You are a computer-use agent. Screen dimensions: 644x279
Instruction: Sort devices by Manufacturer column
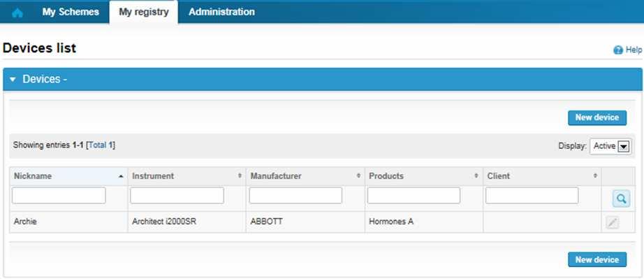click(305, 176)
